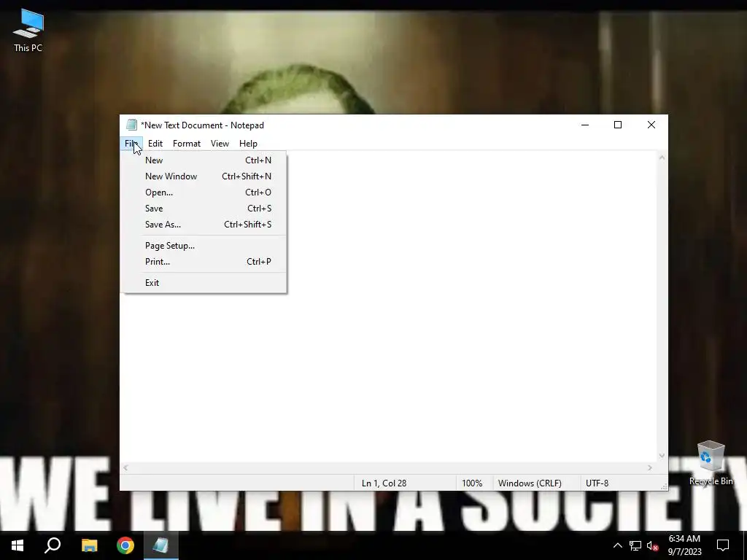Image resolution: width=747 pixels, height=560 pixels.
Task: Open the taskbar clock and date
Action: click(684, 545)
